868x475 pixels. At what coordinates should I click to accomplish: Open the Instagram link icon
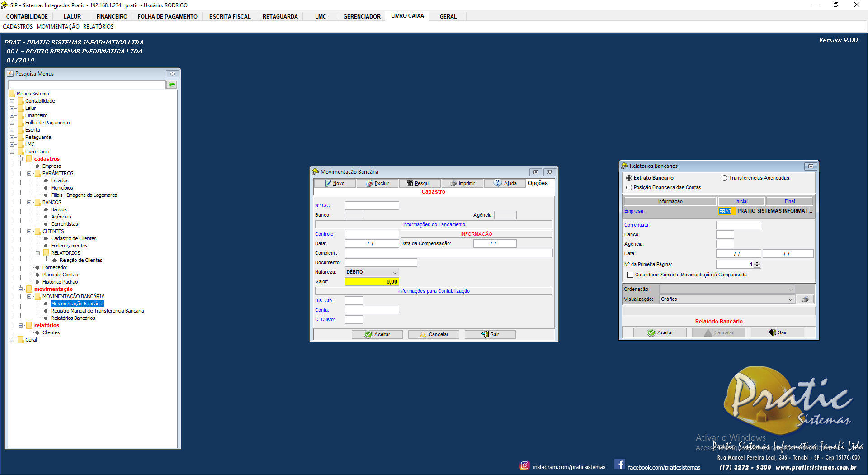(x=524, y=465)
